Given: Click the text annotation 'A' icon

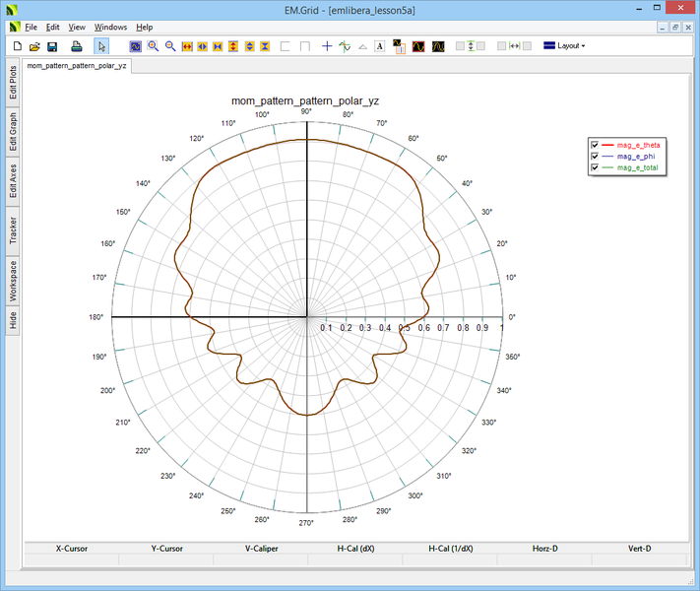Looking at the screenshot, I should click(x=379, y=46).
